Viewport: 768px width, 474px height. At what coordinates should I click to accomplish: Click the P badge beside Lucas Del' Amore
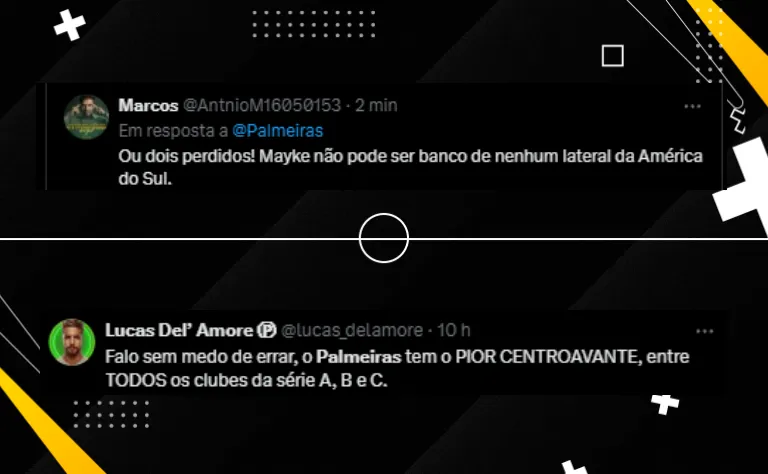click(267, 331)
